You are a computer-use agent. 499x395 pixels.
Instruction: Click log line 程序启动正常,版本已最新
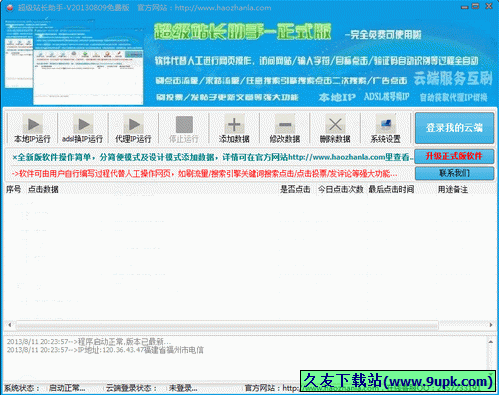tap(89, 342)
